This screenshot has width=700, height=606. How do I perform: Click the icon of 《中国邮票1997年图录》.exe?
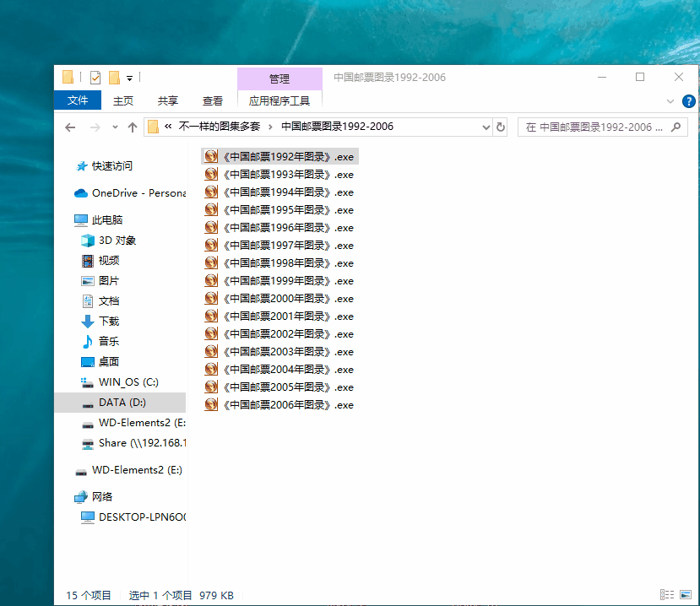point(211,245)
